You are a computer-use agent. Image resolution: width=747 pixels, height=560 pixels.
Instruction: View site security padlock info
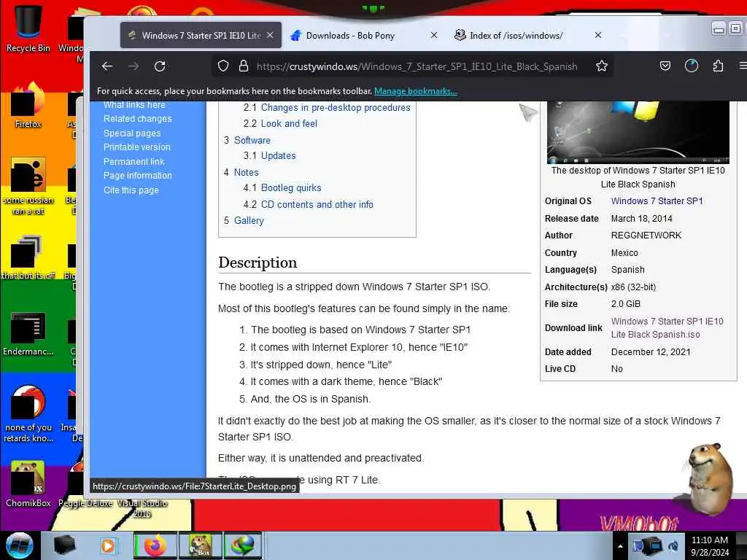pos(244,66)
